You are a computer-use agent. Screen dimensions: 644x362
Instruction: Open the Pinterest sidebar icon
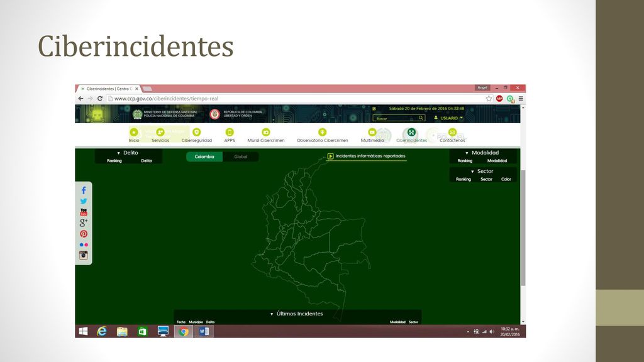(84, 234)
